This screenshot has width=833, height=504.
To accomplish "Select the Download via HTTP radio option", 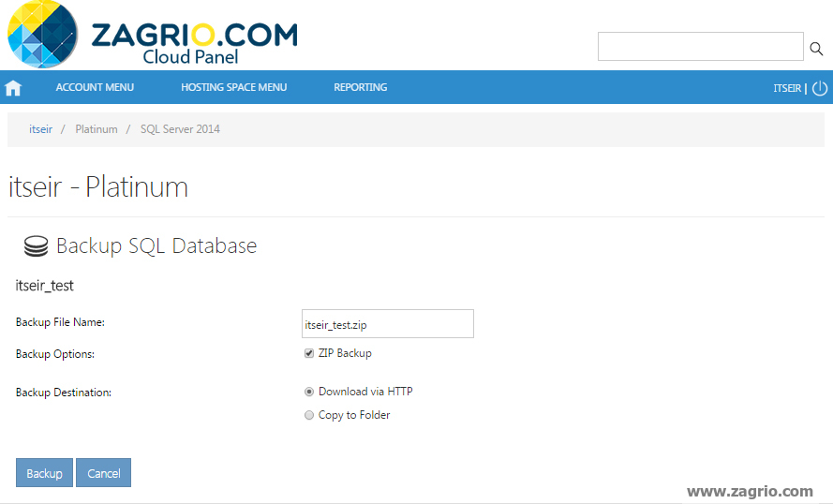I will pos(309,392).
